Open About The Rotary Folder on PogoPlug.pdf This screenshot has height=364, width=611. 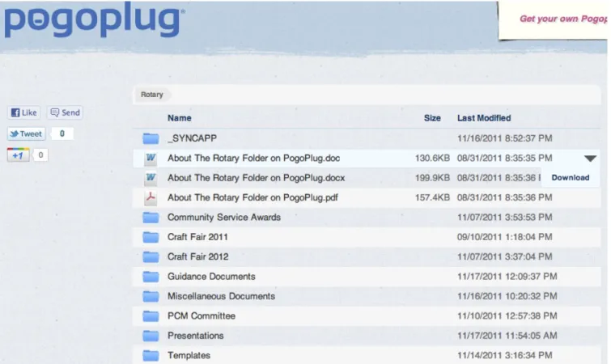[252, 197]
